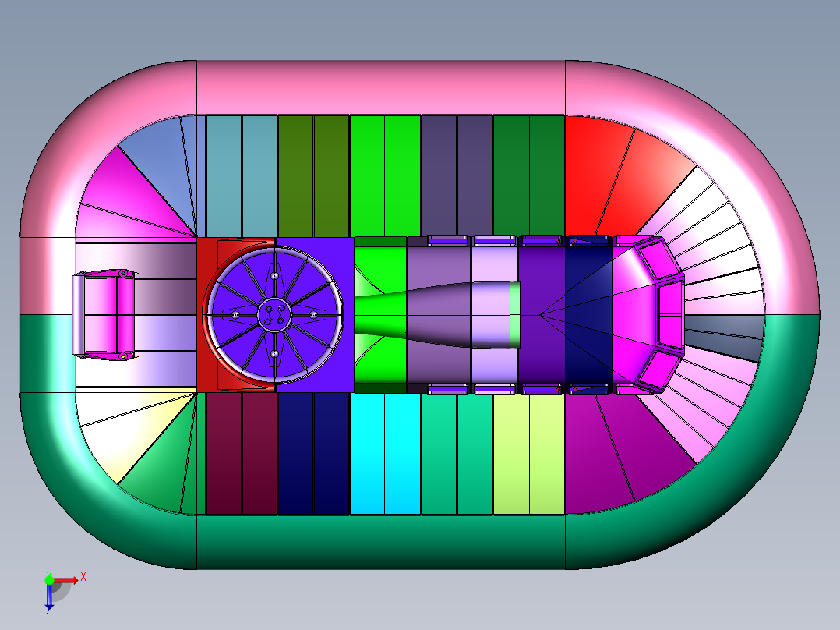Image resolution: width=840 pixels, height=630 pixels.
Task: Click the blue Z axis arrow on triad
Action: click(x=49, y=596)
